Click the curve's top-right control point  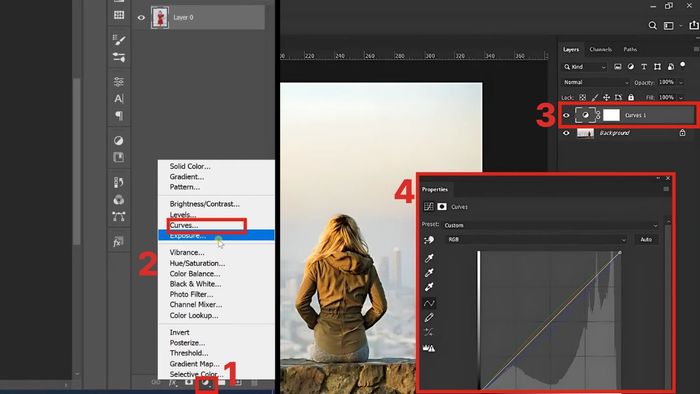pyautogui.click(x=620, y=253)
